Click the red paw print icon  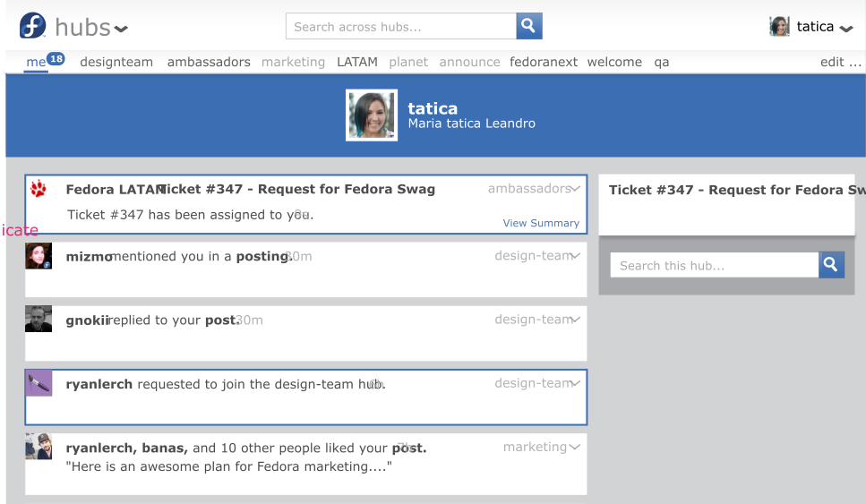(39, 189)
